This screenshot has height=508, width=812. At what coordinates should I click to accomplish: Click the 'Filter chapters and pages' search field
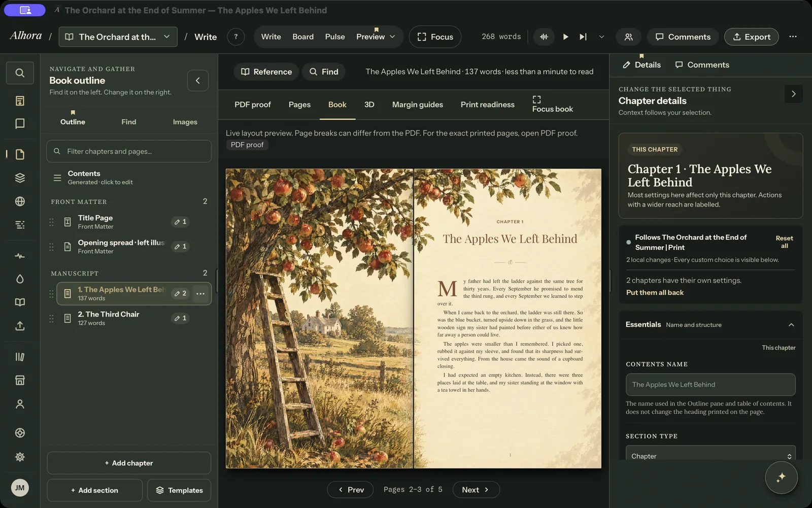[129, 151]
